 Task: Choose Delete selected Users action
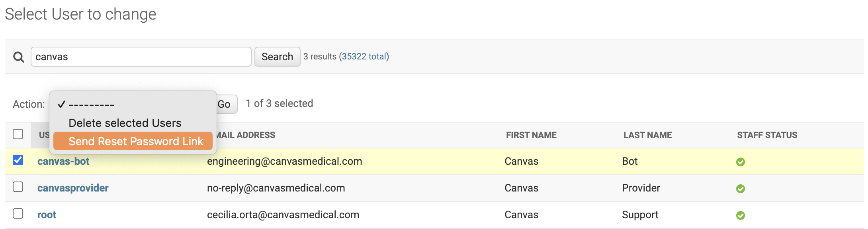click(125, 123)
